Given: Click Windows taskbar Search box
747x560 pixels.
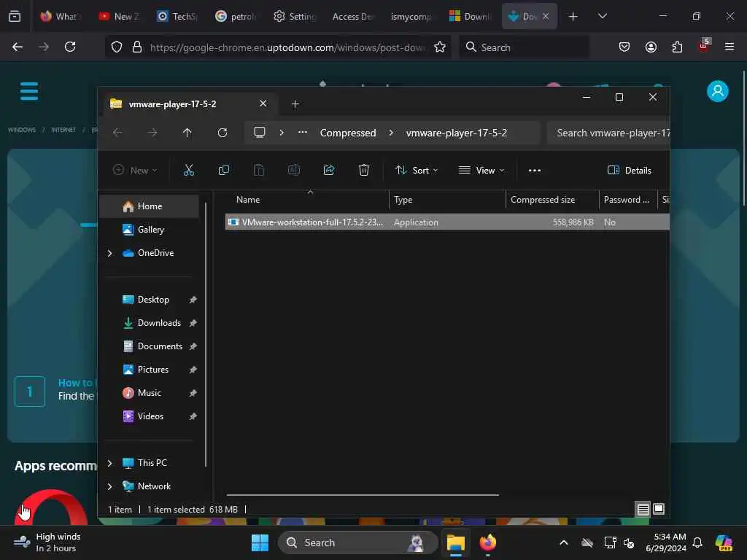Looking at the screenshot, I should pyautogui.click(x=357, y=542).
